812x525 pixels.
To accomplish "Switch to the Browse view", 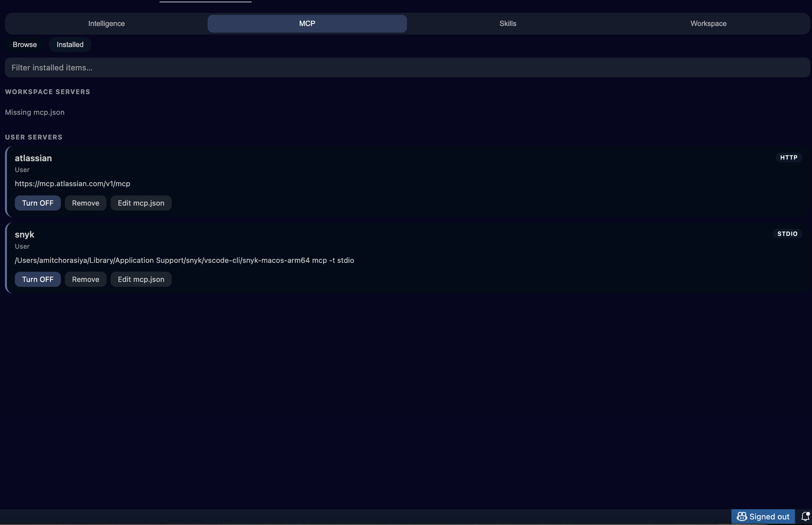I will coord(24,44).
